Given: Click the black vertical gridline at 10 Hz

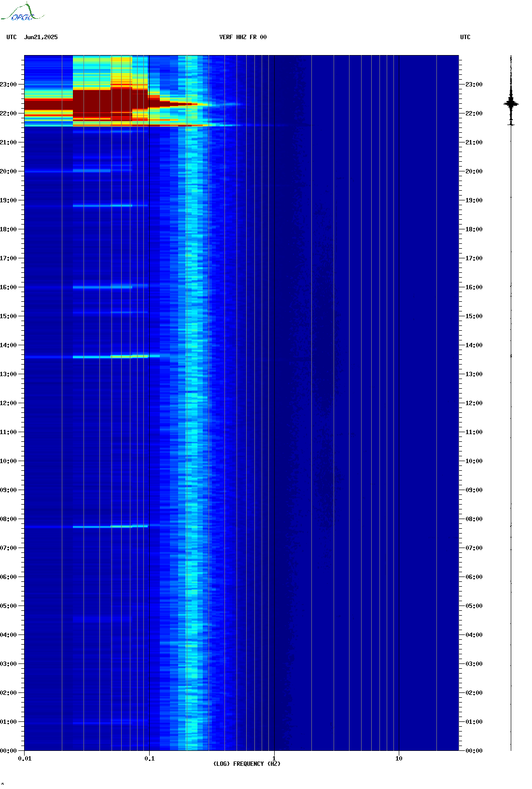Looking at the screenshot, I should pyautogui.click(x=399, y=403).
